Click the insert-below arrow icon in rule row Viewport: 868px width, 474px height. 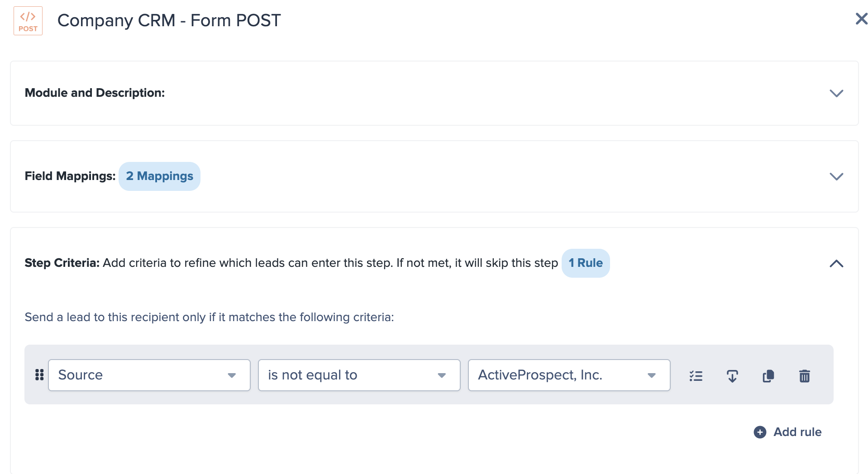[x=732, y=376]
